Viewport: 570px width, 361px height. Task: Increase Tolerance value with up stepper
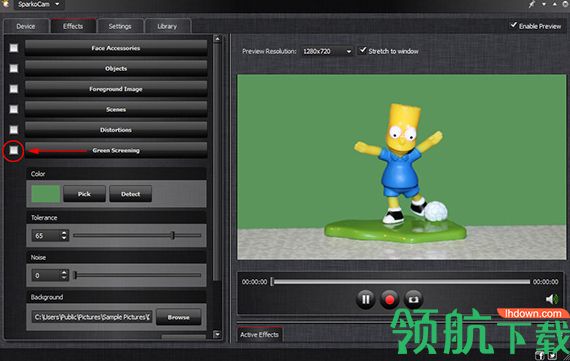tap(64, 233)
